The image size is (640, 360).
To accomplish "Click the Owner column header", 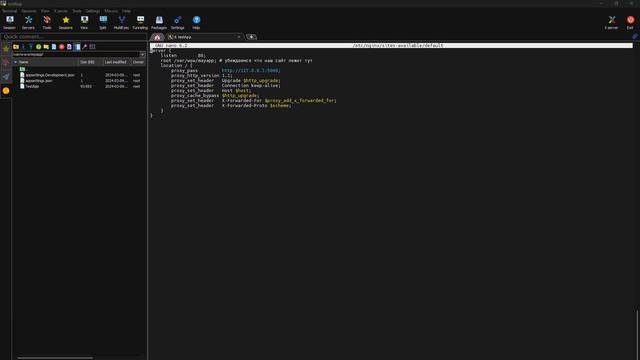I will pos(138,62).
